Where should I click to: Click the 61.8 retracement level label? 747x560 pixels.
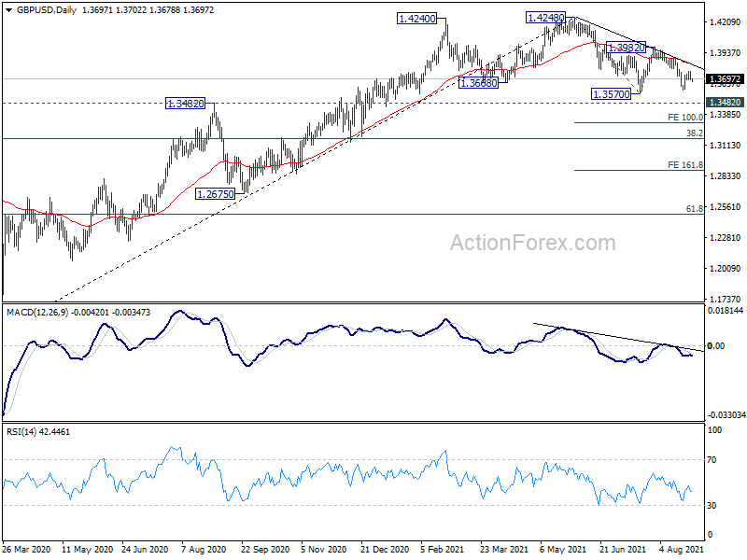695,208
